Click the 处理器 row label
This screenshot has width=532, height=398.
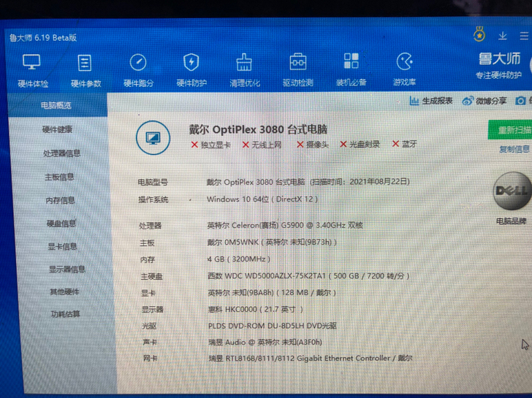(x=151, y=226)
